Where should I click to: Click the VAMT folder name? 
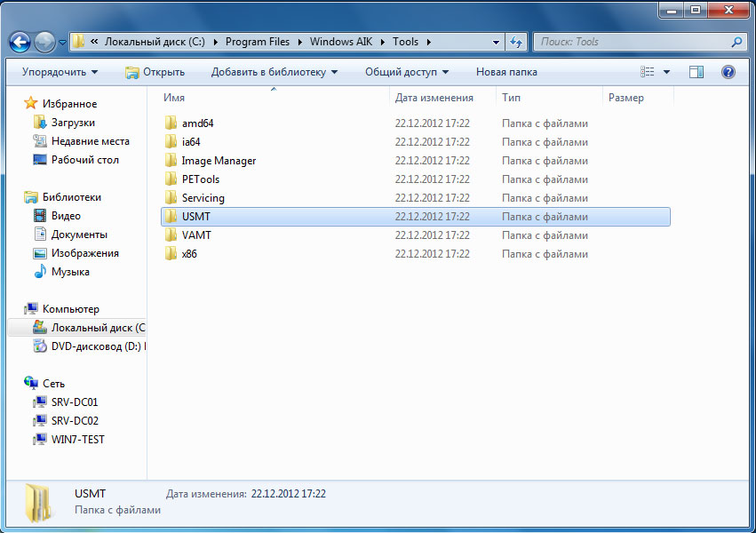click(196, 235)
